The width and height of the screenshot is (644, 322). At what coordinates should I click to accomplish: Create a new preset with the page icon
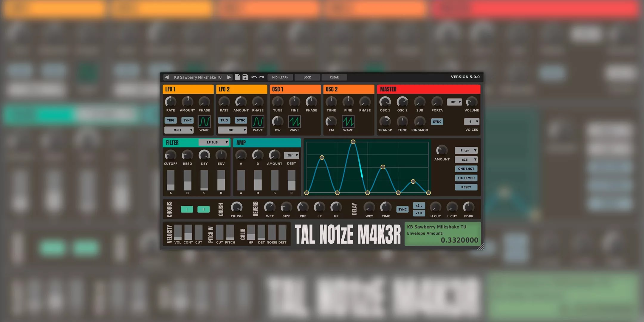click(x=238, y=77)
